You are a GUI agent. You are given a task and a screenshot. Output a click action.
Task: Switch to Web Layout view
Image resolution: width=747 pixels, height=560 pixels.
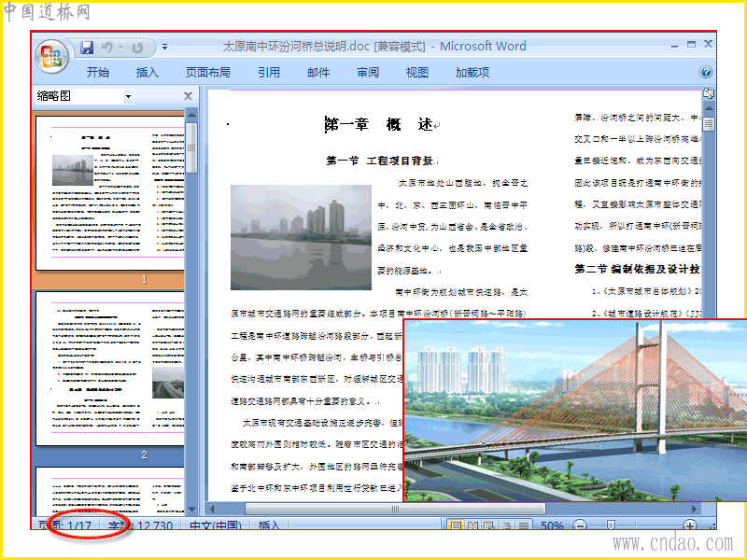(x=489, y=525)
